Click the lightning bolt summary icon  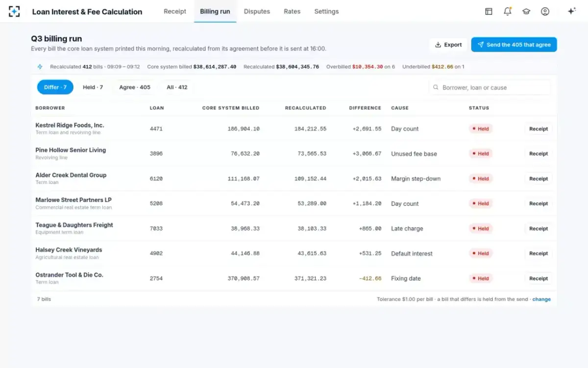[40, 67]
